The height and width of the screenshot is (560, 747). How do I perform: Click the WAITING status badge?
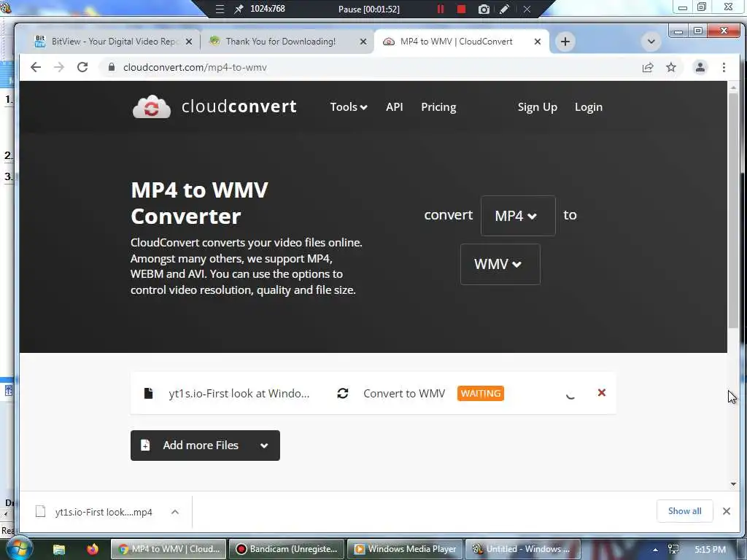[480, 393]
